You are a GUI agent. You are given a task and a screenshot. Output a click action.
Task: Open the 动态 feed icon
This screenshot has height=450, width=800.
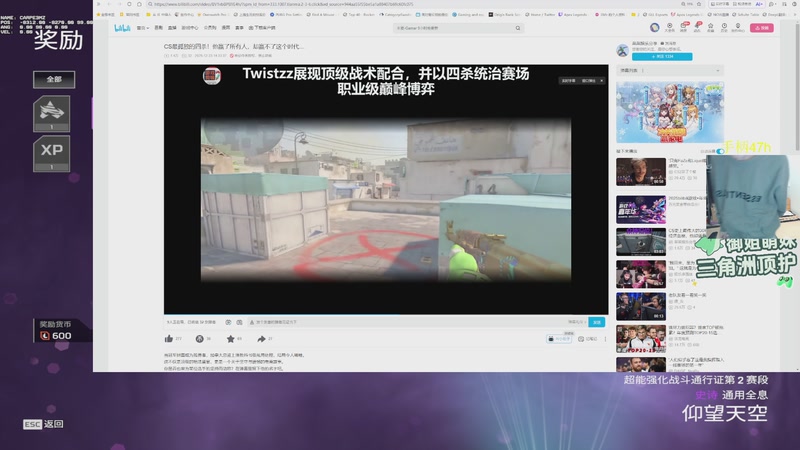click(x=697, y=28)
